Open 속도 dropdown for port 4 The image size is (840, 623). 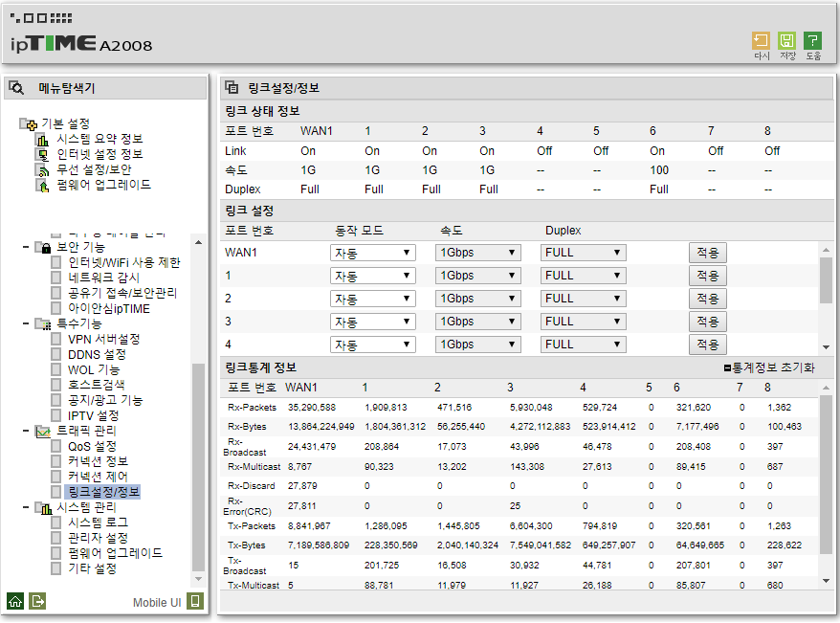[x=477, y=345]
